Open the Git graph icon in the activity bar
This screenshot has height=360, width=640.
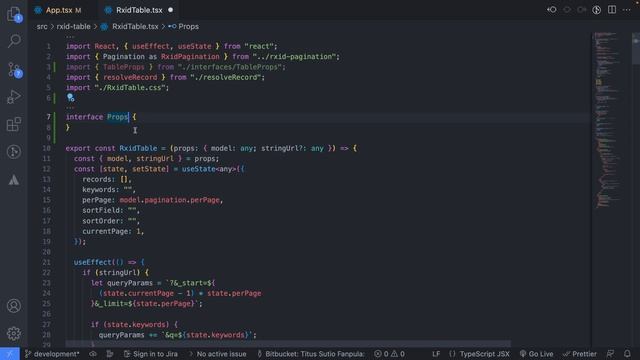pyautogui.click(x=14, y=152)
